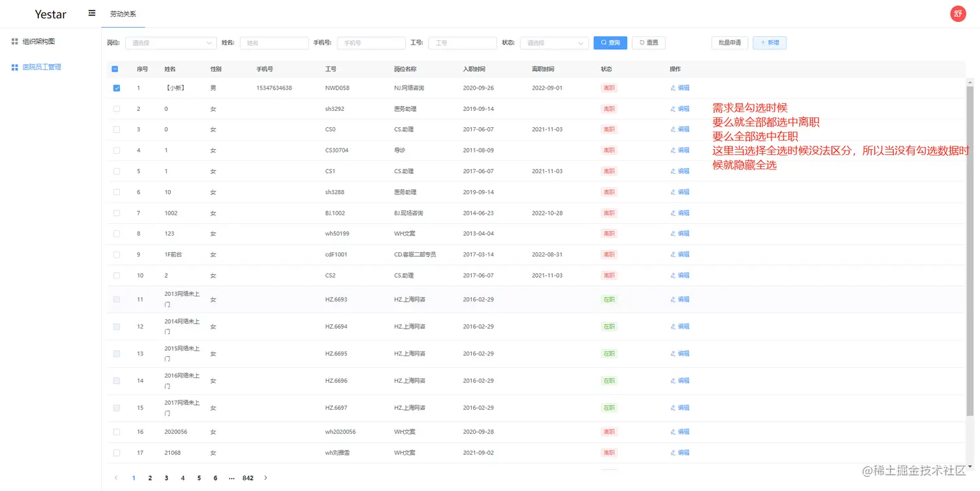The width and height of the screenshot is (980, 491).
Task: Click the ellipsis to jump pages forward
Action: coord(231,478)
